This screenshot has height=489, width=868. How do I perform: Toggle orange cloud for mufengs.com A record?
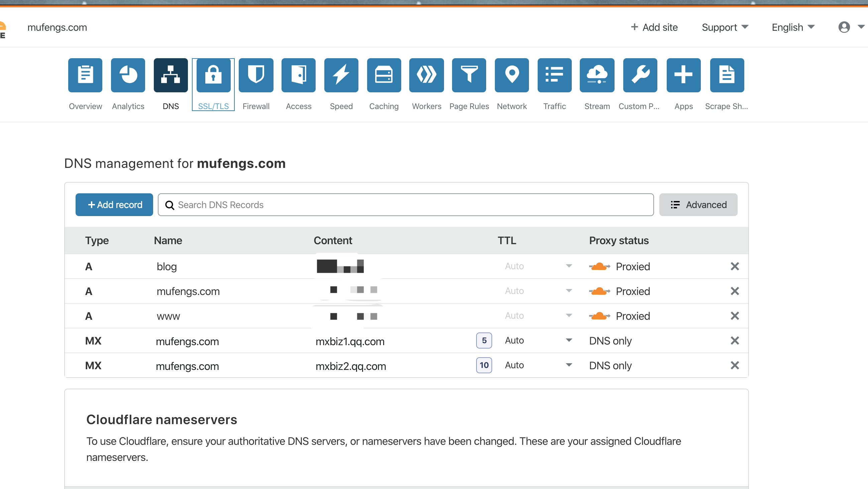600,291
